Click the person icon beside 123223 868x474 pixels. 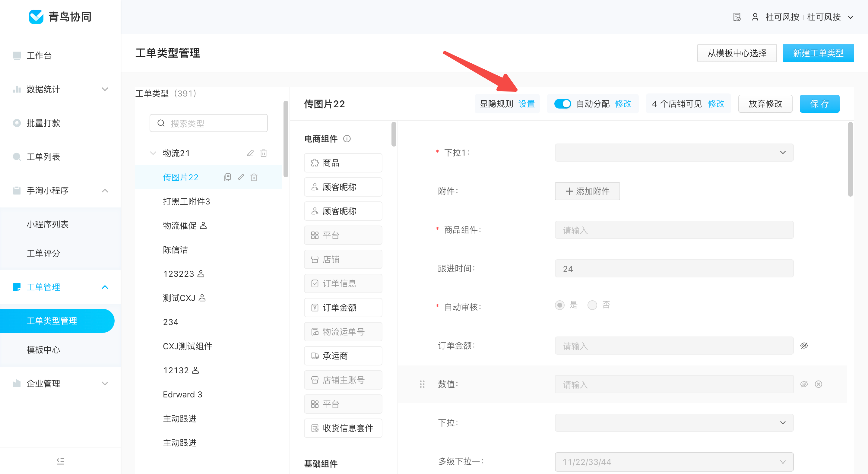click(201, 273)
